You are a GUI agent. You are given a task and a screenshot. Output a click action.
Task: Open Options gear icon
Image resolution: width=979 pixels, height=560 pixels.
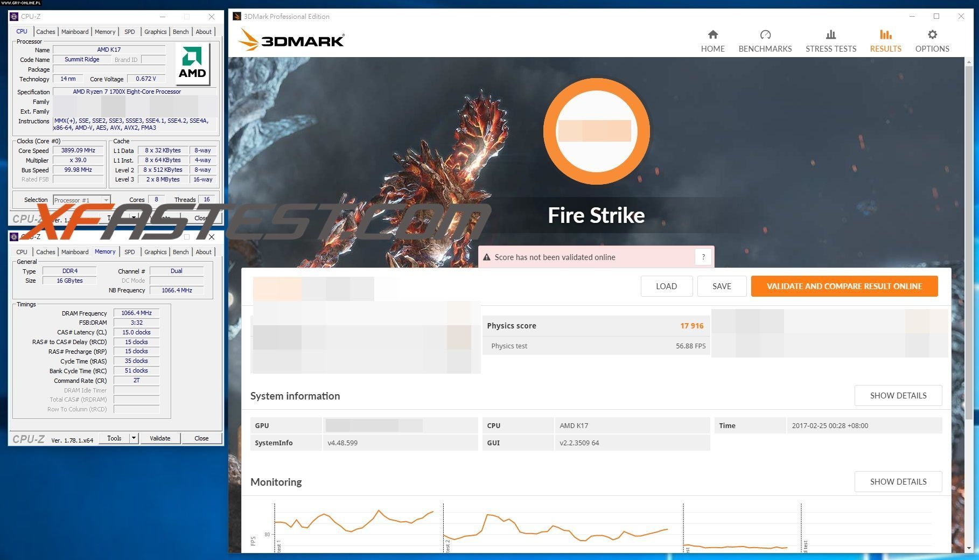932,35
